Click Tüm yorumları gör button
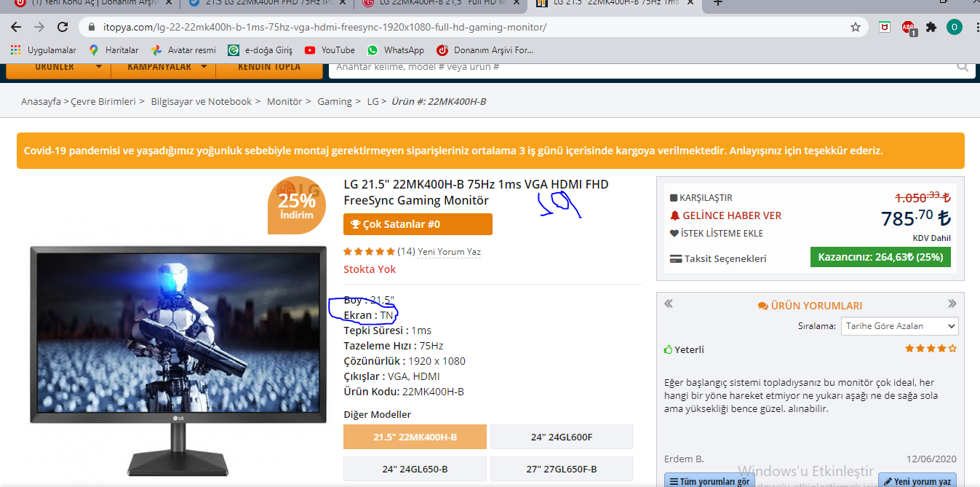This screenshot has width=980, height=487. [709, 481]
